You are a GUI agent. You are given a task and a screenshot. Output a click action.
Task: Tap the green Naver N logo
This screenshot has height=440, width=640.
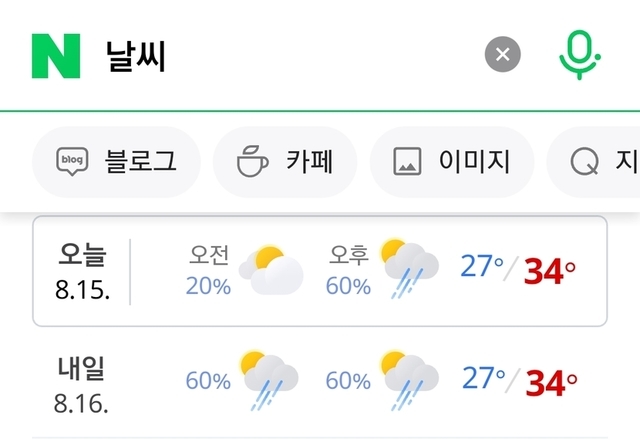55,56
